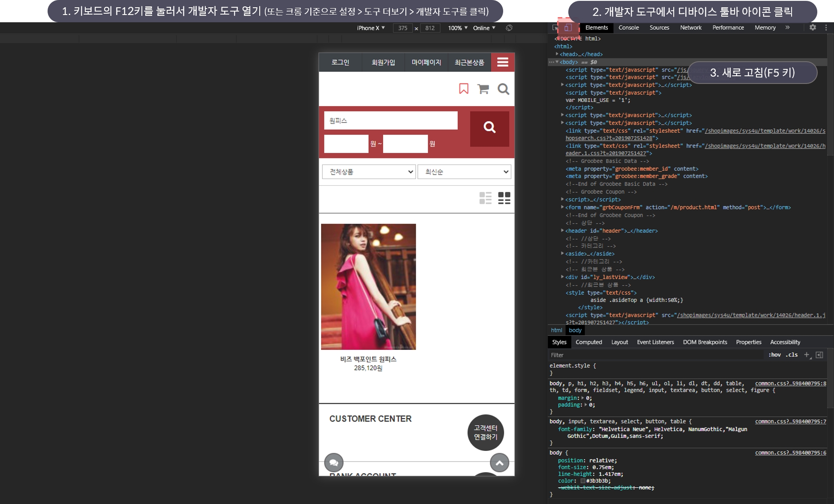Open the Computed styles tab
This screenshot has width=834, height=504.
pos(588,342)
